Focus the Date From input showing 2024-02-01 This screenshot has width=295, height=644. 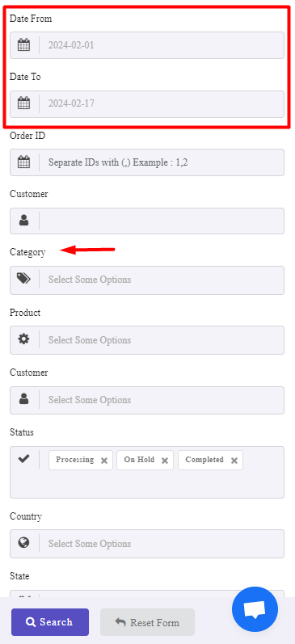[x=162, y=45]
